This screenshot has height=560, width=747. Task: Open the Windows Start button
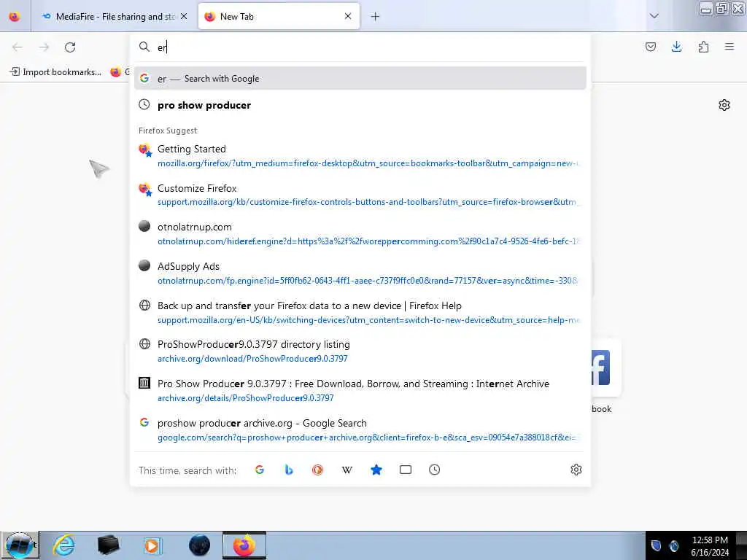(x=20, y=545)
